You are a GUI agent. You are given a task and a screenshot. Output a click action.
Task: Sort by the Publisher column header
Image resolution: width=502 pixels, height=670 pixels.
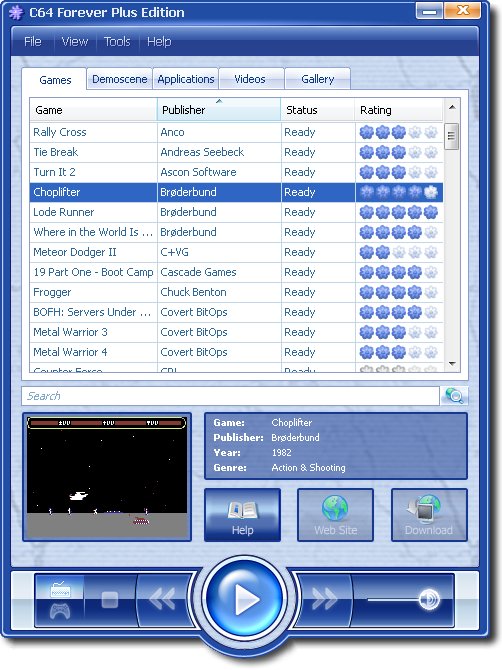coord(219,110)
